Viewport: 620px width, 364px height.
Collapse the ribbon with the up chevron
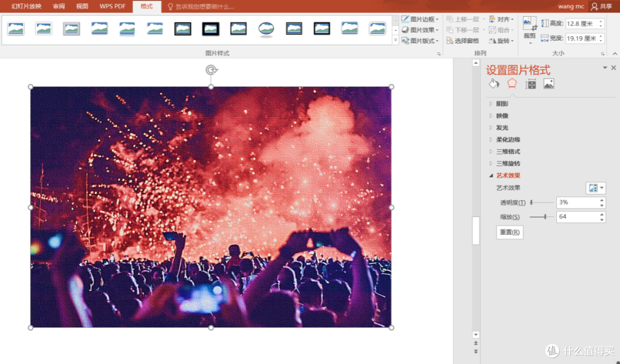pyautogui.click(x=615, y=54)
